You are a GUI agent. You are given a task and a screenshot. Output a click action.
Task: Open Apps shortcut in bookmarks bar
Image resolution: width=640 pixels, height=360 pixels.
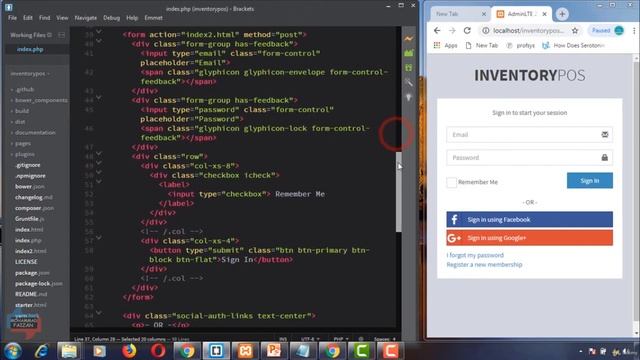click(x=445, y=45)
